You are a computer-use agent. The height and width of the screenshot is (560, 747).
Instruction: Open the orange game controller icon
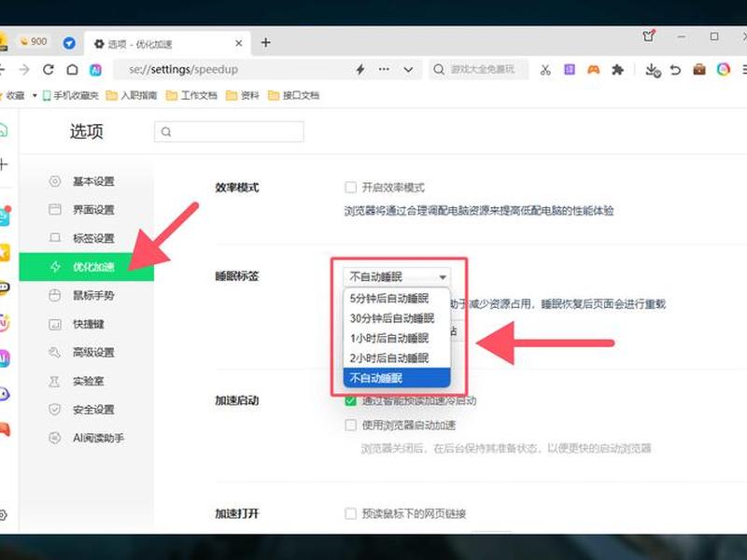(x=593, y=70)
